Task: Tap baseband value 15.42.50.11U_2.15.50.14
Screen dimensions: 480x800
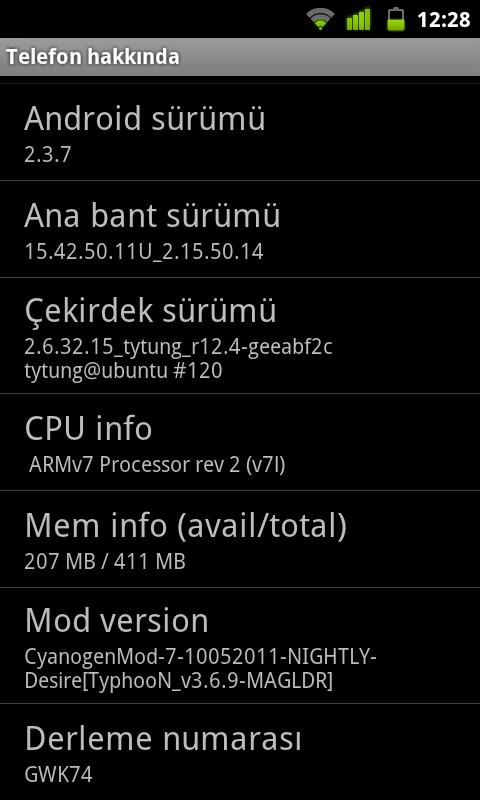Action: (x=144, y=252)
